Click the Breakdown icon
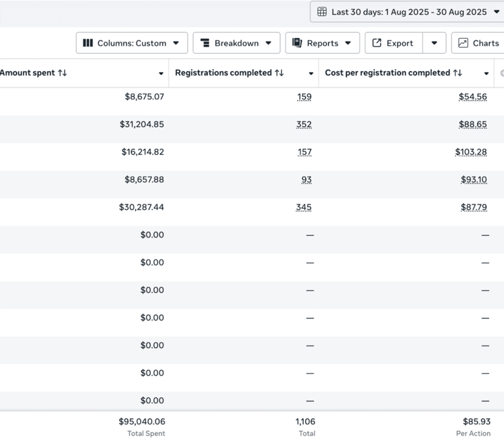 205,43
